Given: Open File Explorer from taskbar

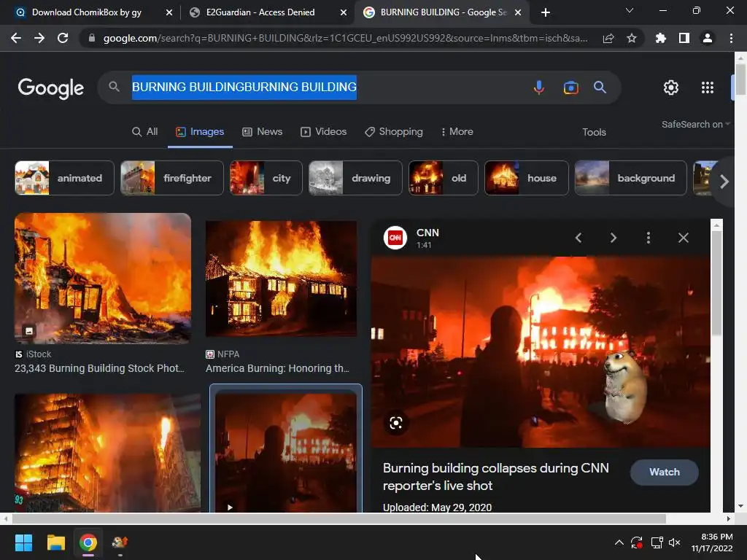Looking at the screenshot, I should (x=55, y=542).
